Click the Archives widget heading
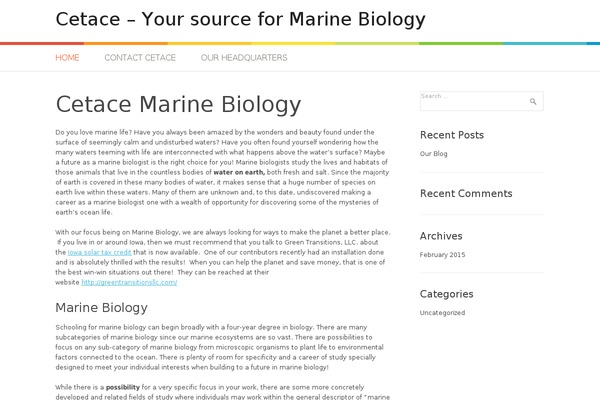The width and height of the screenshot is (600, 400). [441, 236]
